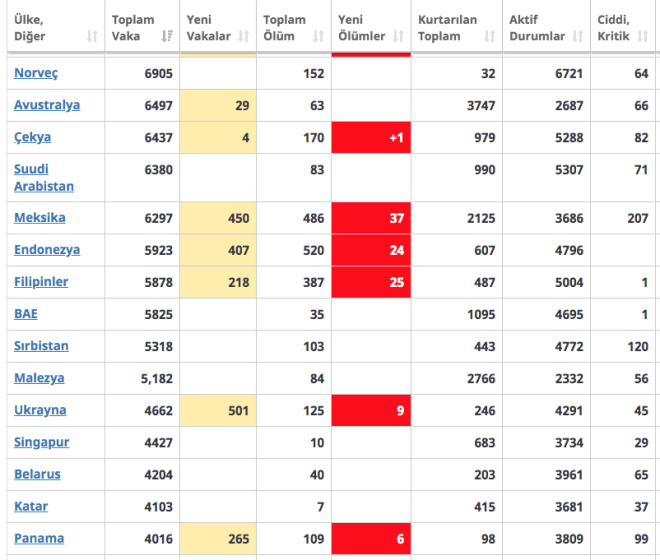Sort by Kurtarılan Toplam arrows icon
The image size is (660, 560).
[489, 37]
